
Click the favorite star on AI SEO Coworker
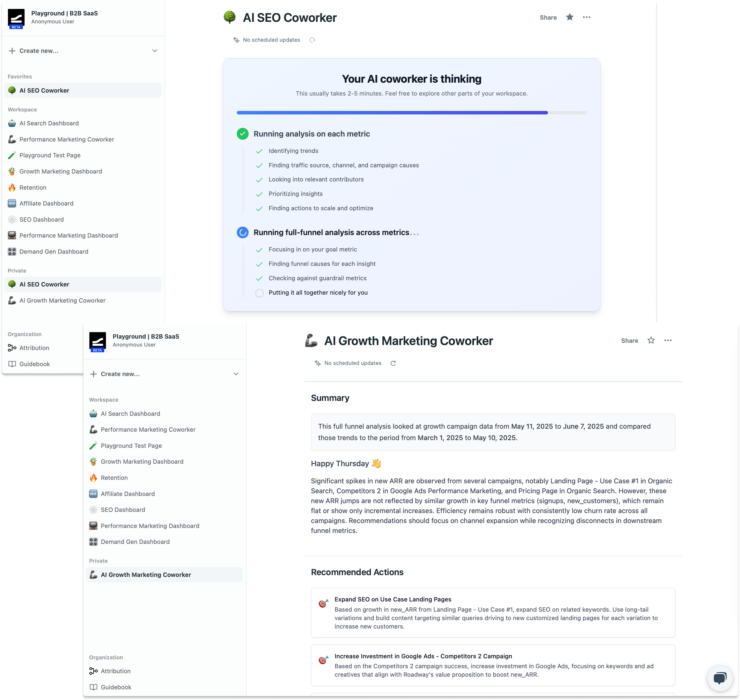(x=570, y=17)
